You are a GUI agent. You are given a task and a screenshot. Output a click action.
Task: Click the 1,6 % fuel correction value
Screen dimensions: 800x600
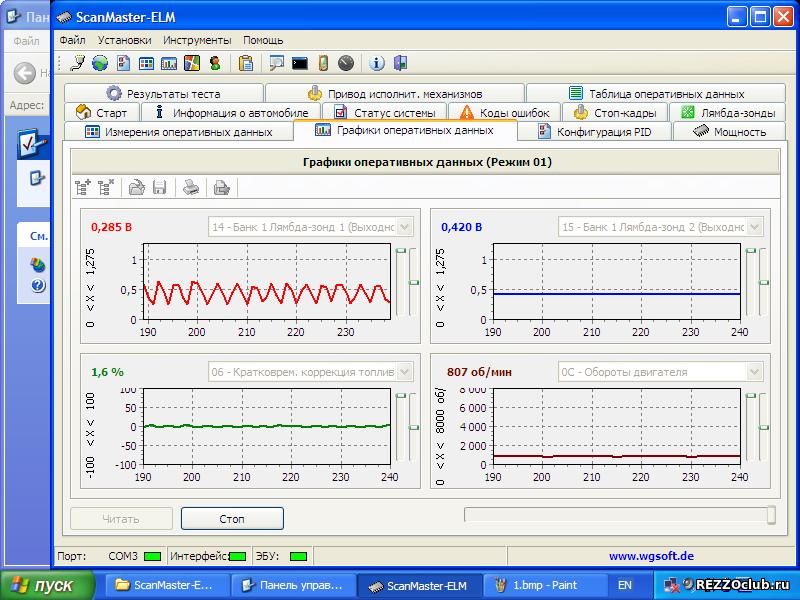[x=107, y=372]
